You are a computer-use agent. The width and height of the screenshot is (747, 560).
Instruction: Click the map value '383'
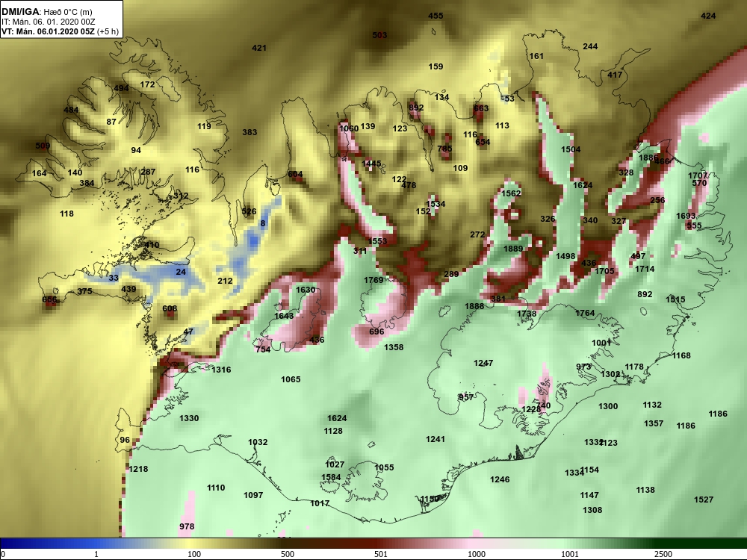(249, 132)
